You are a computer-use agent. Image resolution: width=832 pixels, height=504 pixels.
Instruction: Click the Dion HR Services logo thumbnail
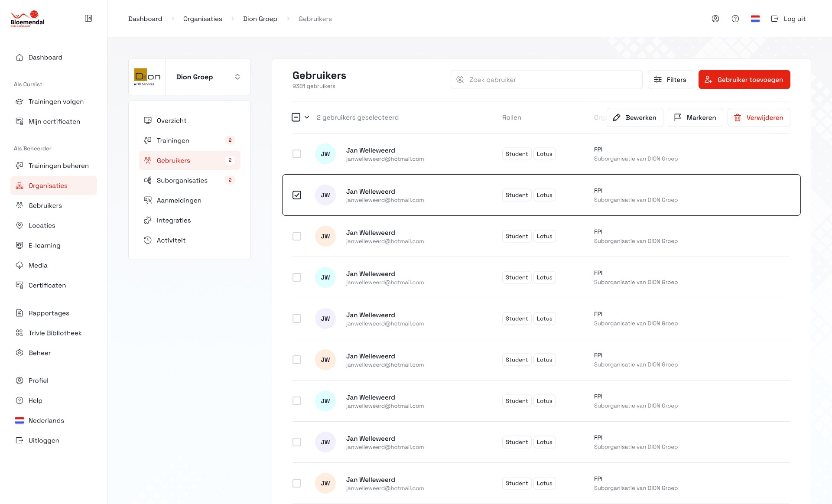pyautogui.click(x=147, y=77)
